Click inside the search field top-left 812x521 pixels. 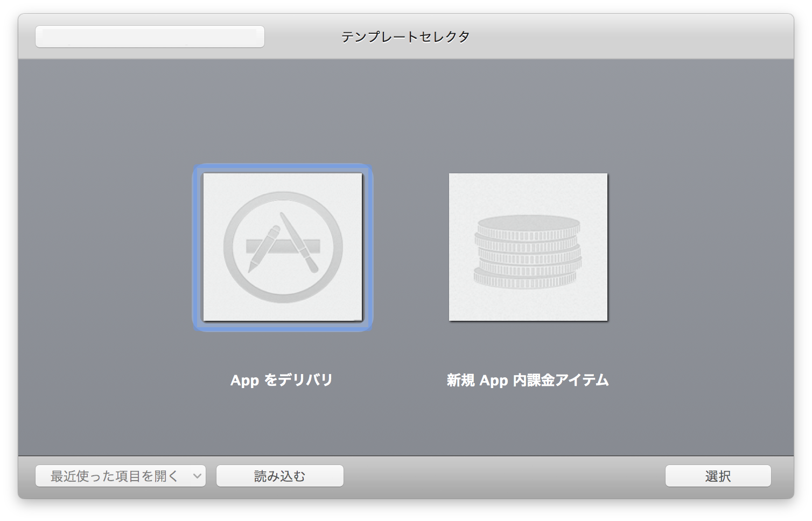tap(150, 36)
